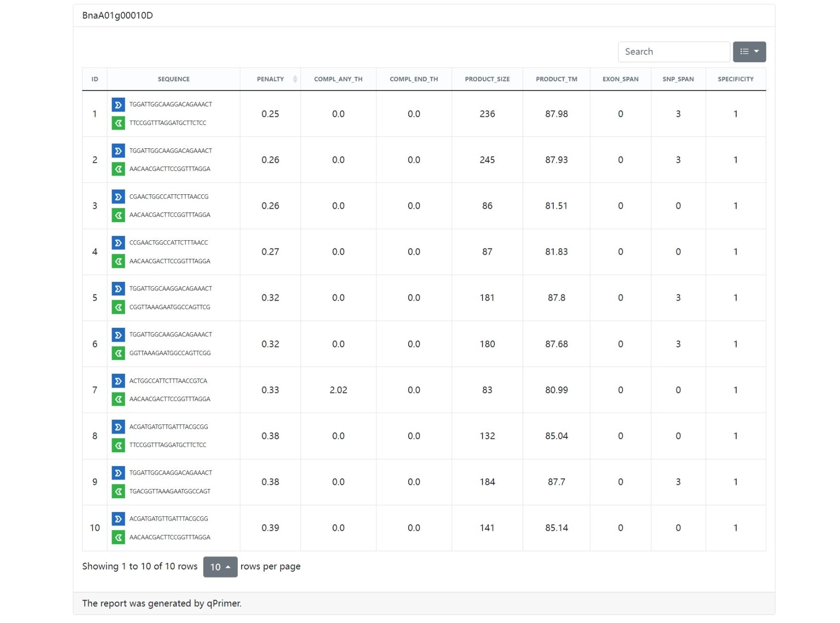Select the forward primer icon in row 3
Viewport: 840px width, 623px height.
point(118,197)
